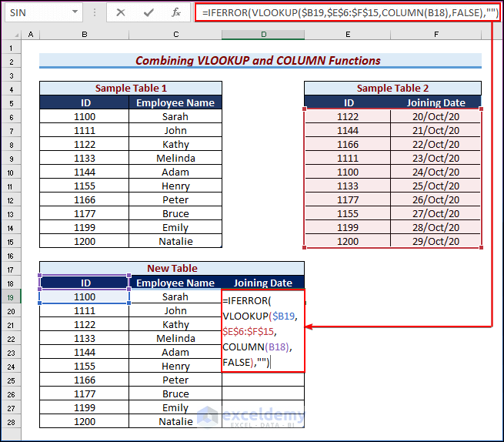Select Melinda in Sample Table 1
Screen dimensions: 504x442
pos(175,158)
